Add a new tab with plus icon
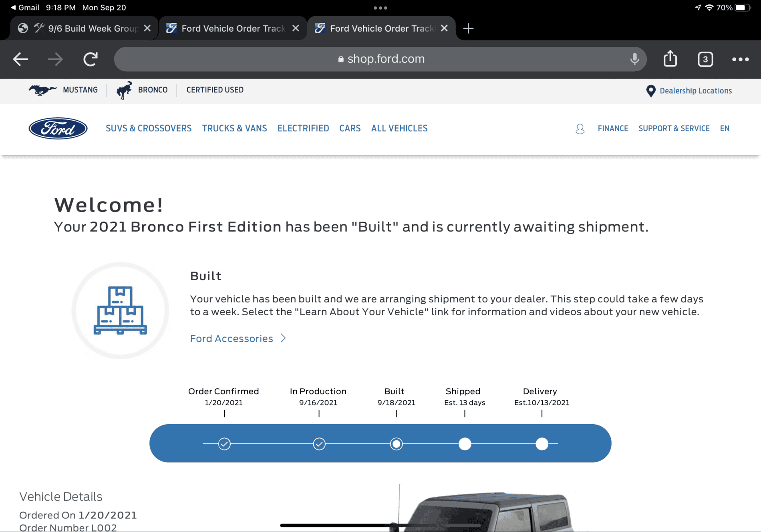 coord(468,28)
